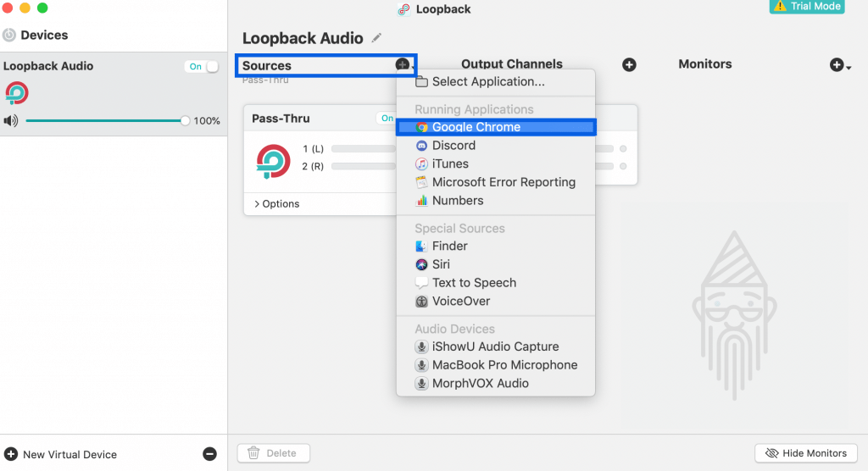
Task: Select MorphVOX Audio device
Action: (496, 383)
